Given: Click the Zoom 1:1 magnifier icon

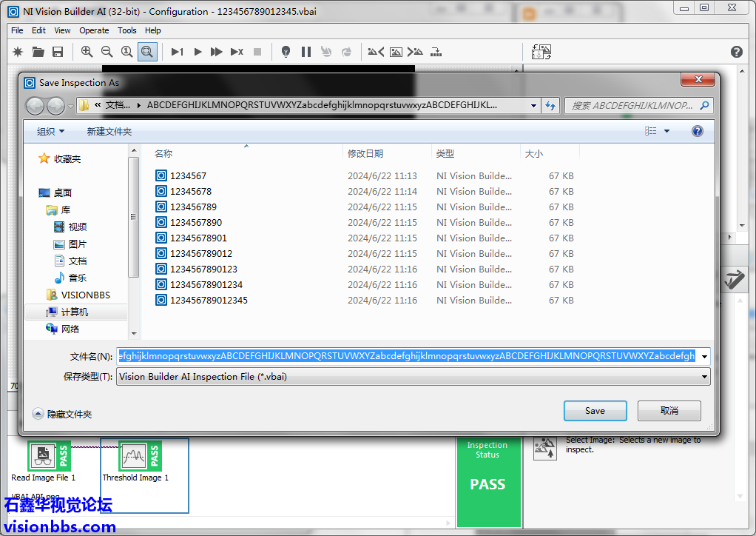Looking at the screenshot, I should point(127,52).
